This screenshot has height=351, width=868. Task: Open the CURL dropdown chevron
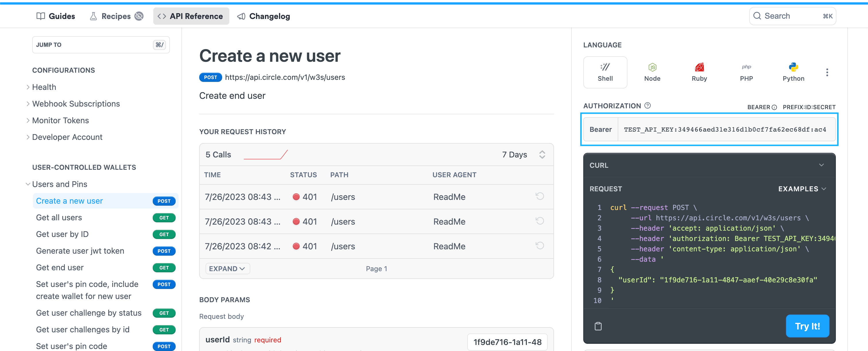pyautogui.click(x=821, y=165)
